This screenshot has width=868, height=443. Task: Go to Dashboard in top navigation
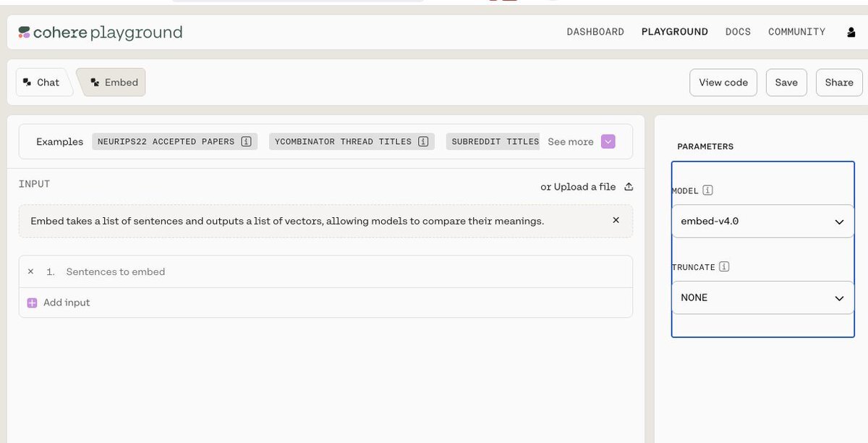click(595, 32)
